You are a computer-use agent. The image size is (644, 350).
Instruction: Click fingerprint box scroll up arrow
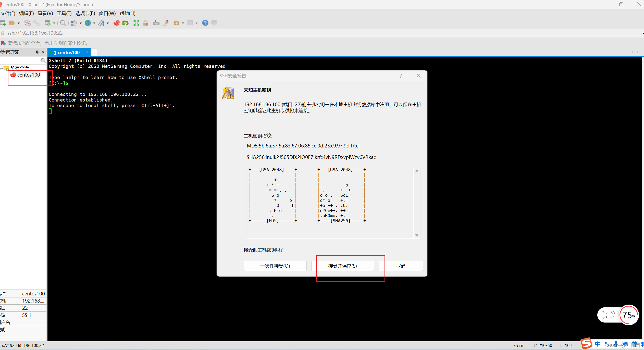point(417,170)
